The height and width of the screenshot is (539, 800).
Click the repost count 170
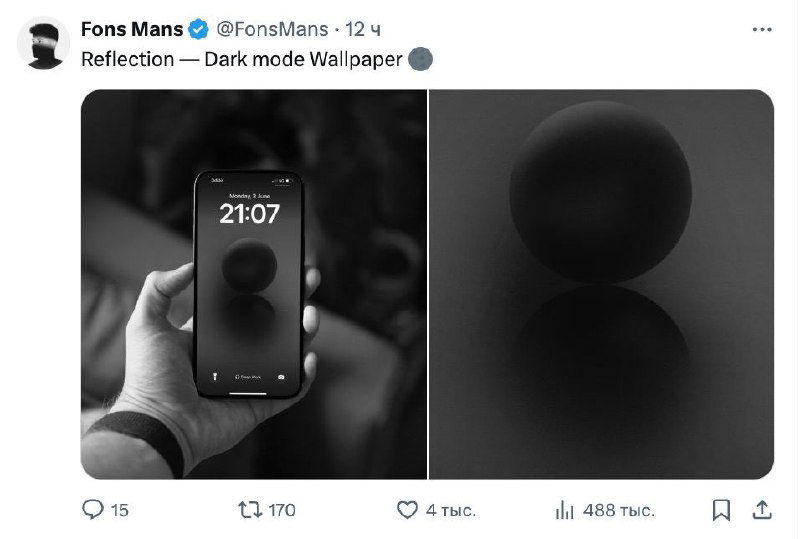pyautogui.click(x=283, y=510)
